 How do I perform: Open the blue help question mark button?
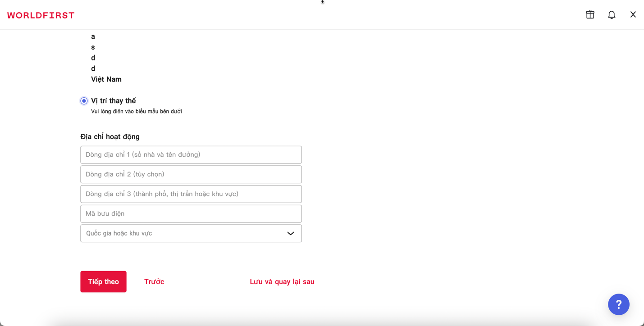pos(618,304)
